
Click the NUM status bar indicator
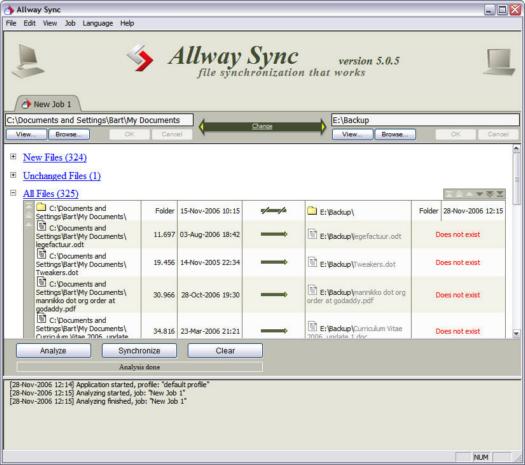tap(481, 457)
